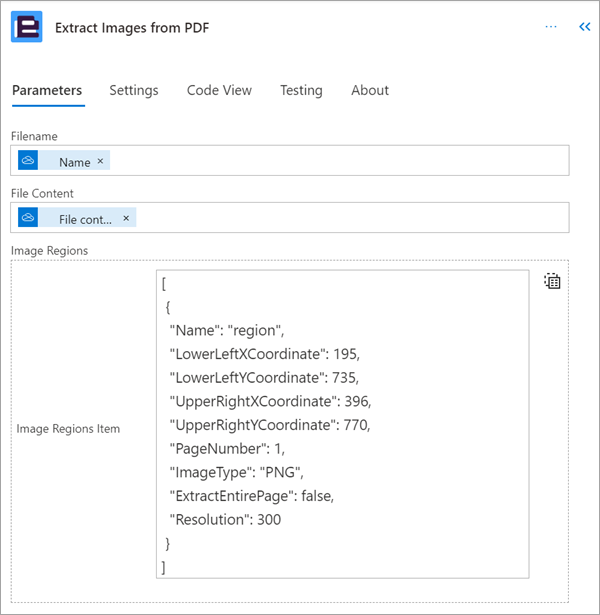
Task: Select the Name dynamic content token
Action: 75,162
